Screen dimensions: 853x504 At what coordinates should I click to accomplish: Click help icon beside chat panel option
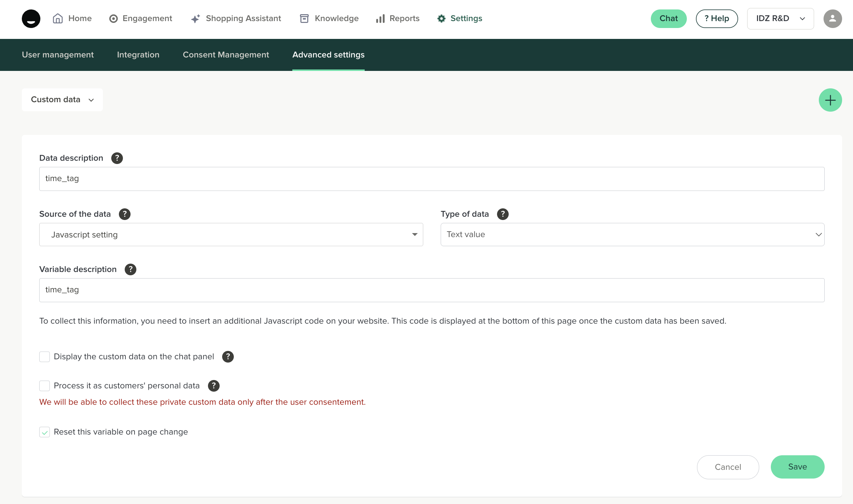[228, 357]
